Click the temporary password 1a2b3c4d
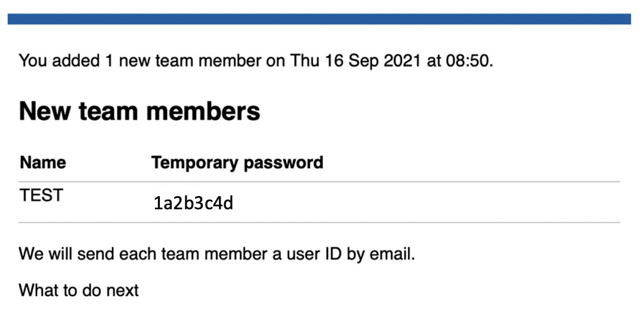Viewport: 644px width, 316px height. point(193,203)
